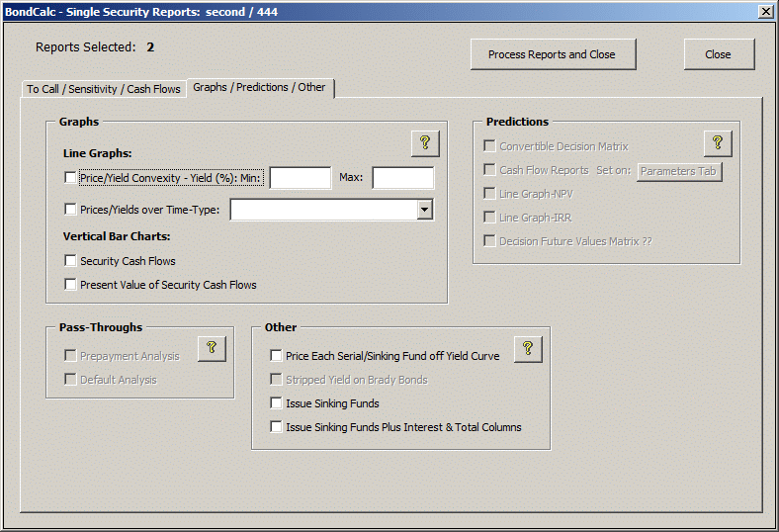Click the Max: label in the Graphs group

351,177
